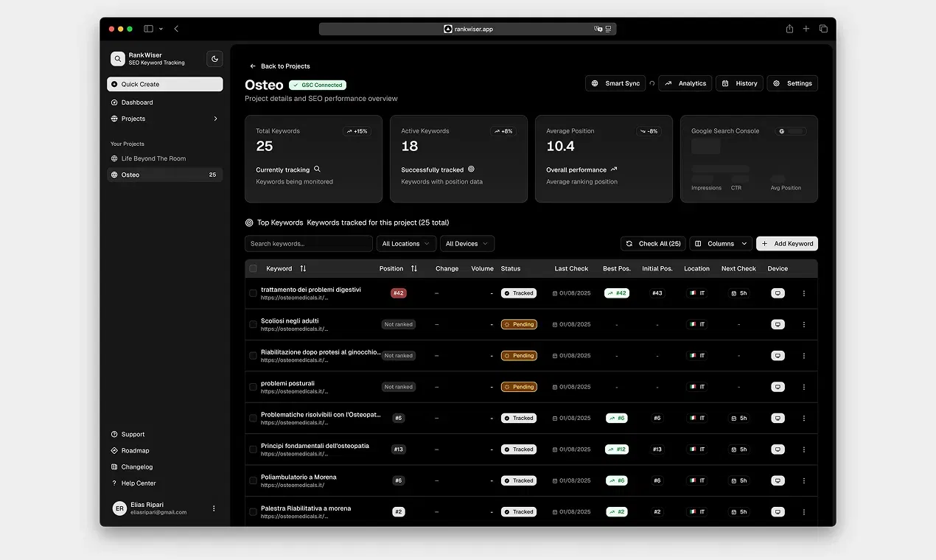
Task: Click refresh icon next to Smart Sync
Action: pos(652,83)
